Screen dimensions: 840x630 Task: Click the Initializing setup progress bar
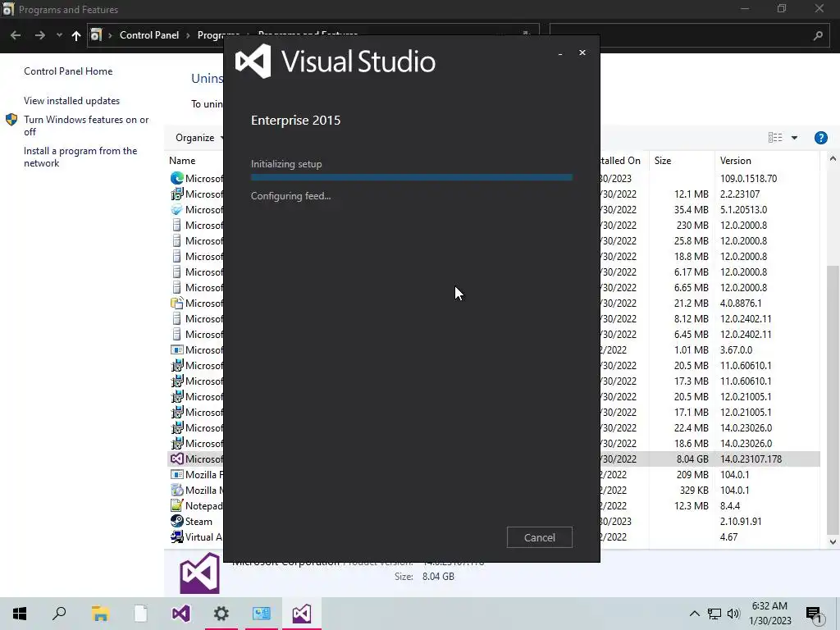click(412, 177)
